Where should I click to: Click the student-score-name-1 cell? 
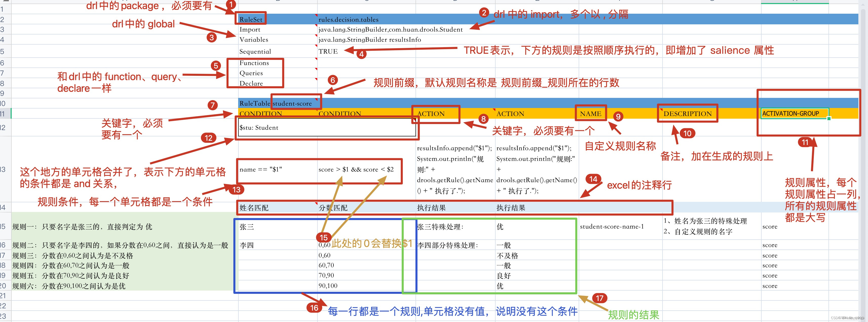point(620,226)
